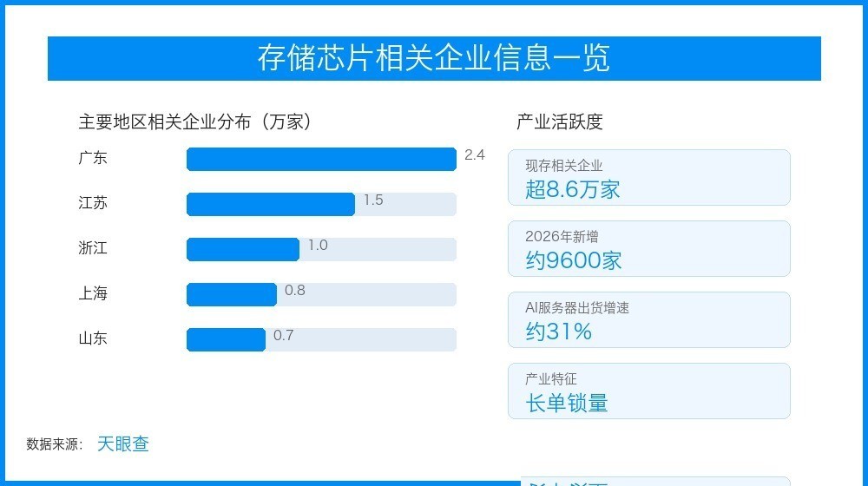Click the 广东 blue bar
868x486 pixels.
point(322,160)
